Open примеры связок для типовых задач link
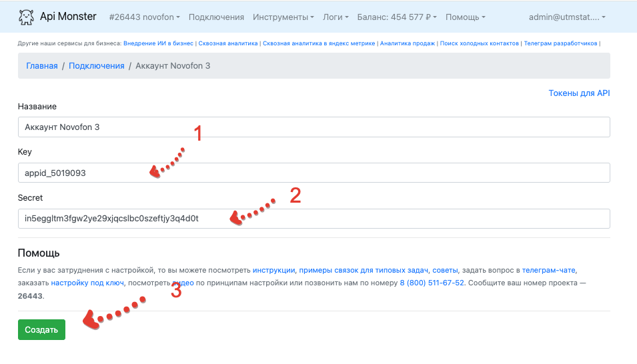Screen dimensions: 637x364 (364, 270)
